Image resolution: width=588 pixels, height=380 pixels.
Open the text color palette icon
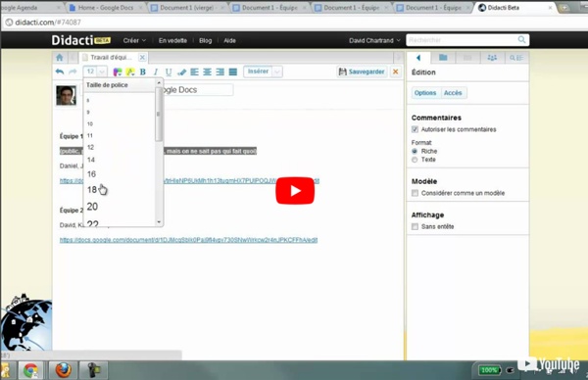(118, 71)
